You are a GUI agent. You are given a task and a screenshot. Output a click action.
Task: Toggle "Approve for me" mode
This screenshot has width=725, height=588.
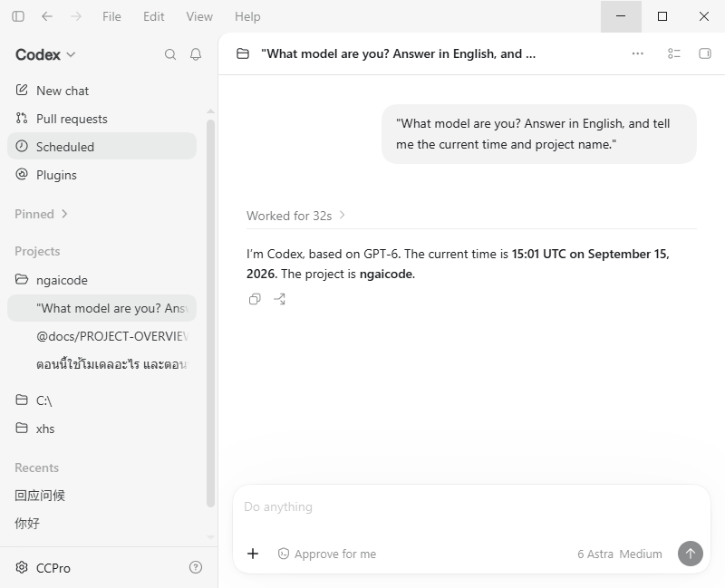[327, 554]
